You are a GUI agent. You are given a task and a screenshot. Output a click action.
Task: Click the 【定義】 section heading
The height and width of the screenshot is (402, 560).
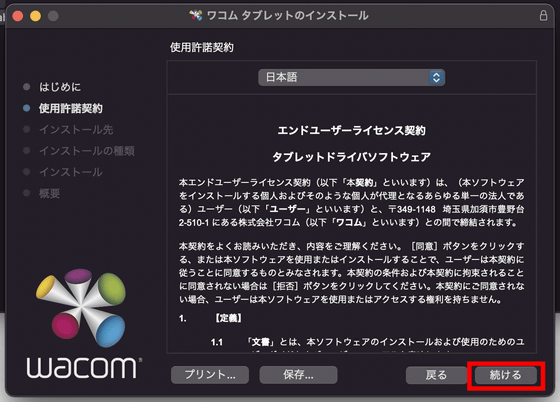pos(228,318)
